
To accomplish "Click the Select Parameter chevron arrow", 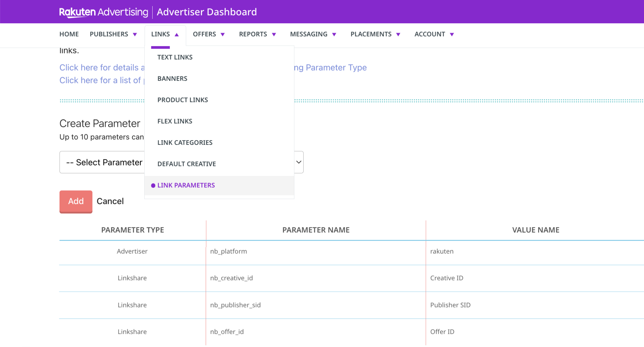I will point(299,162).
